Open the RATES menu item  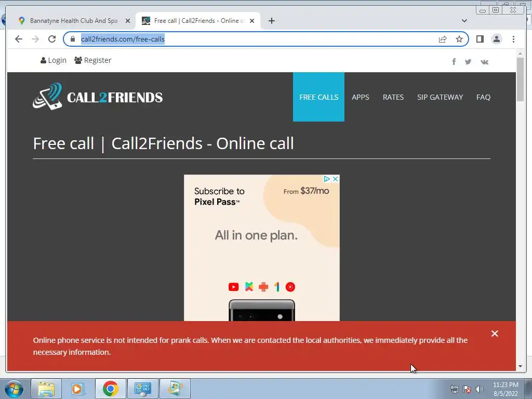pos(393,97)
